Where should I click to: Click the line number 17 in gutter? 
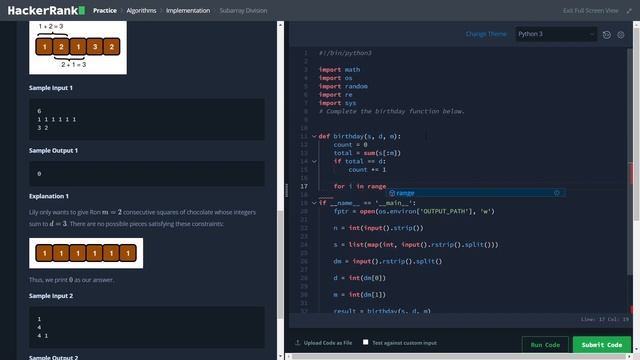304,187
